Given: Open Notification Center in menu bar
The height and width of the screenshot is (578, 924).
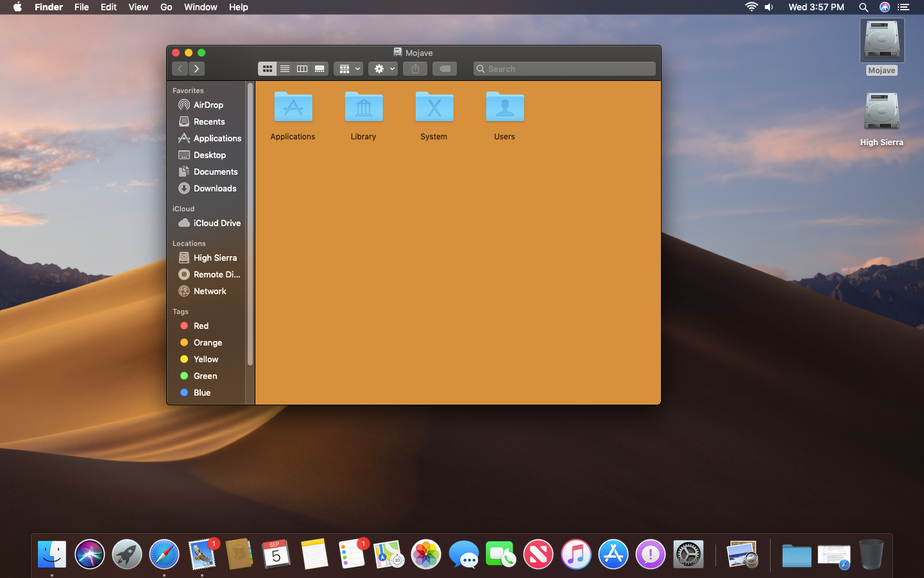Looking at the screenshot, I should coord(903,7).
